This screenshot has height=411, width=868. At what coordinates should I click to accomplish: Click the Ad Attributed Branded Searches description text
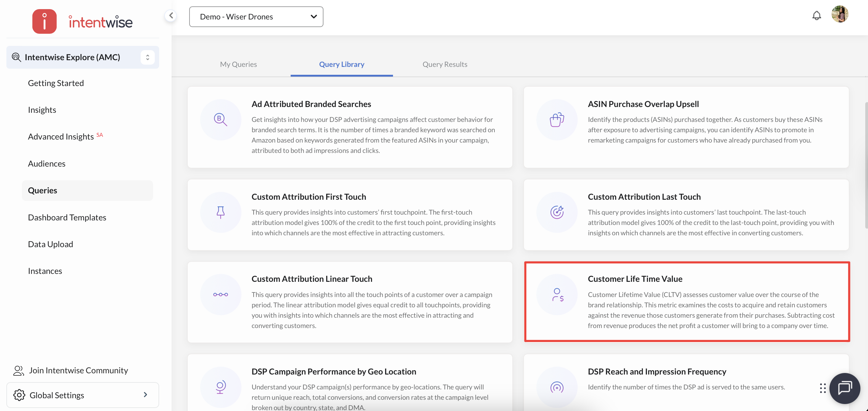pyautogui.click(x=373, y=135)
